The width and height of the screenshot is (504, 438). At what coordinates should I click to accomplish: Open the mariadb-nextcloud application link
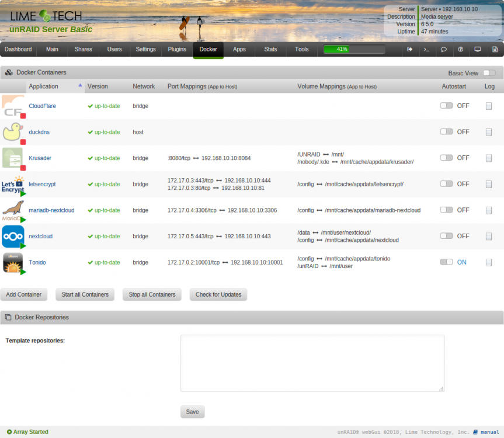click(52, 210)
